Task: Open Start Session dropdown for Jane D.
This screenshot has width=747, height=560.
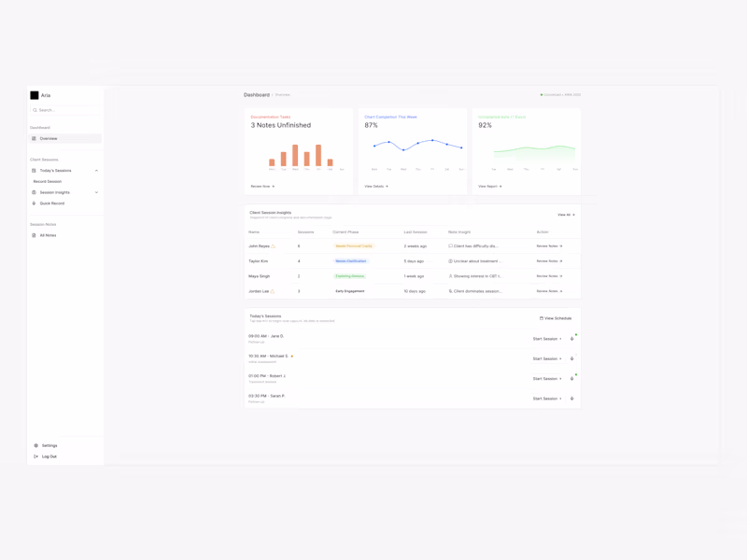Action: tap(547, 339)
